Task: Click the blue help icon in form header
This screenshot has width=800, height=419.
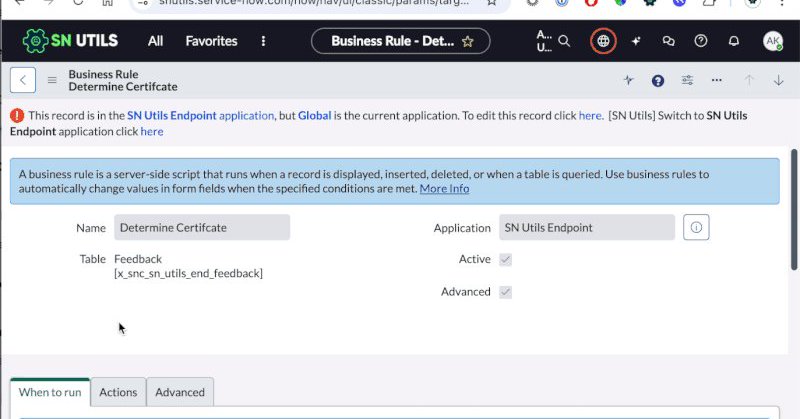Action: (658, 81)
